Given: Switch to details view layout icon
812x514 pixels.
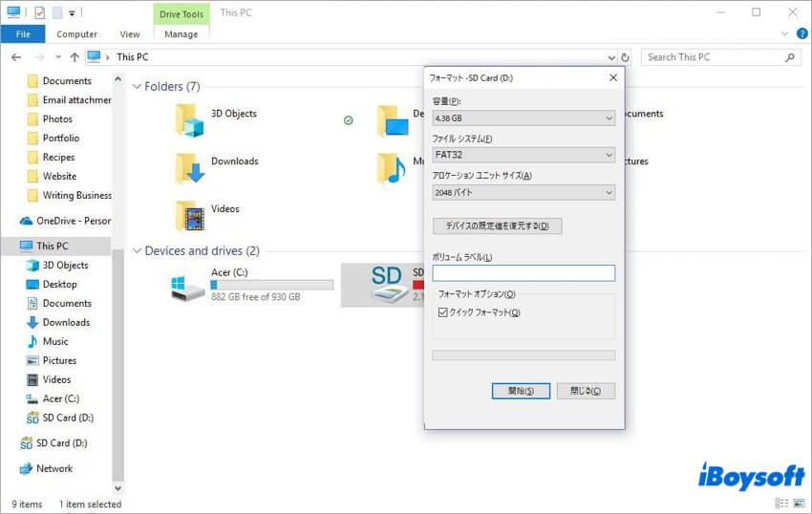Looking at the screenshot, I should pyautogui.click(x=781, y=503).
